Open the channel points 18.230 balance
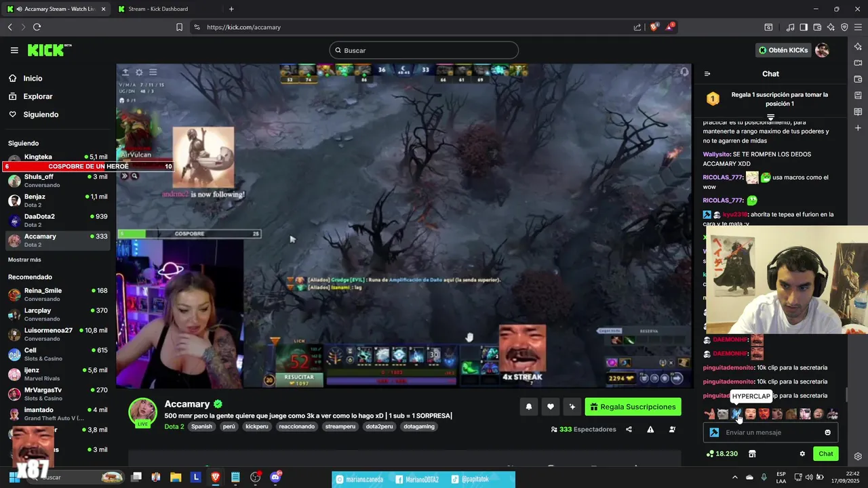Viewport: 868px width, 488px height. tap(722, 453)
